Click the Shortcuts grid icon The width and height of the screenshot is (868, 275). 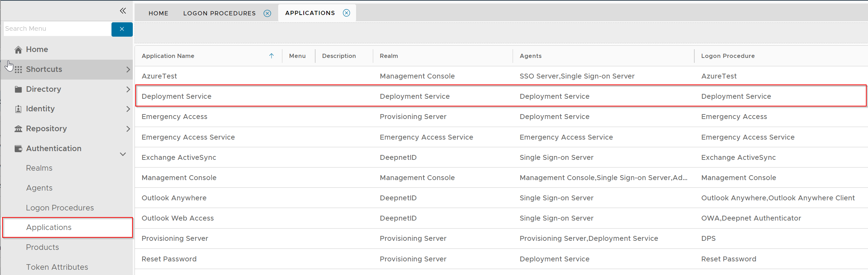coord(18,69)
